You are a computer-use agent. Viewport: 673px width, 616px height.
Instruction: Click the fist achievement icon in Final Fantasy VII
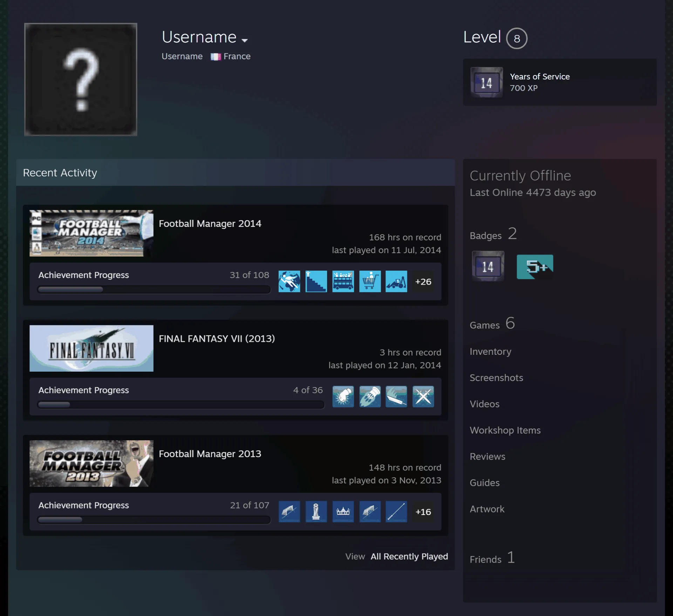(x=343, y=396)
